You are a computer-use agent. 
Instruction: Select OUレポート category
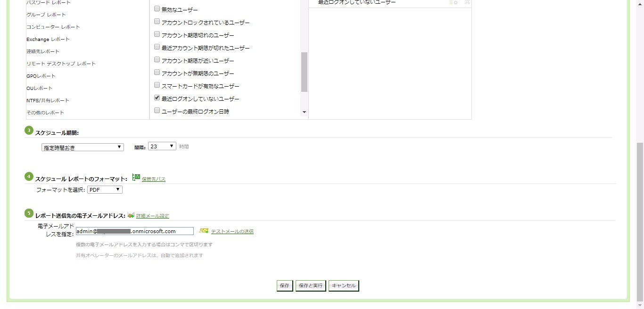[40, 88]
